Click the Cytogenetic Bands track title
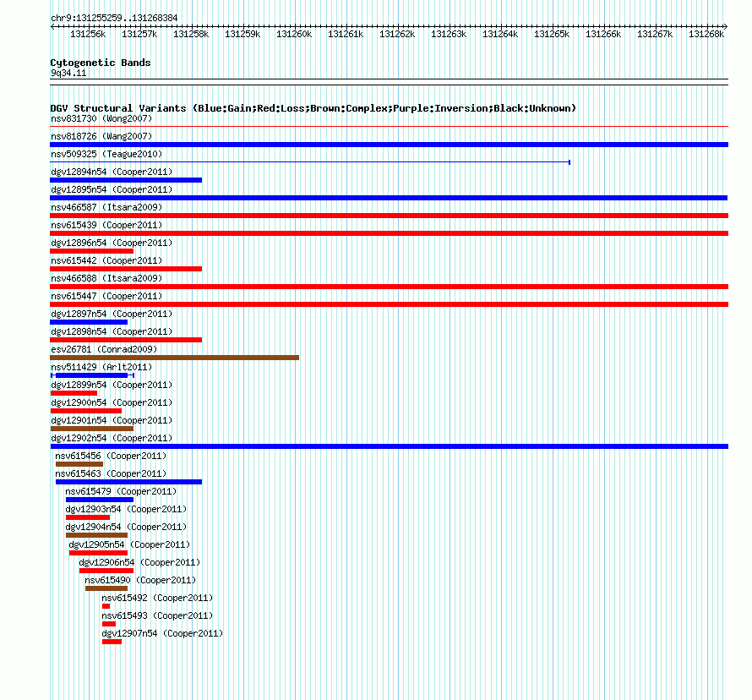Viewport: 752px width, 700px height. coord(101,63)
